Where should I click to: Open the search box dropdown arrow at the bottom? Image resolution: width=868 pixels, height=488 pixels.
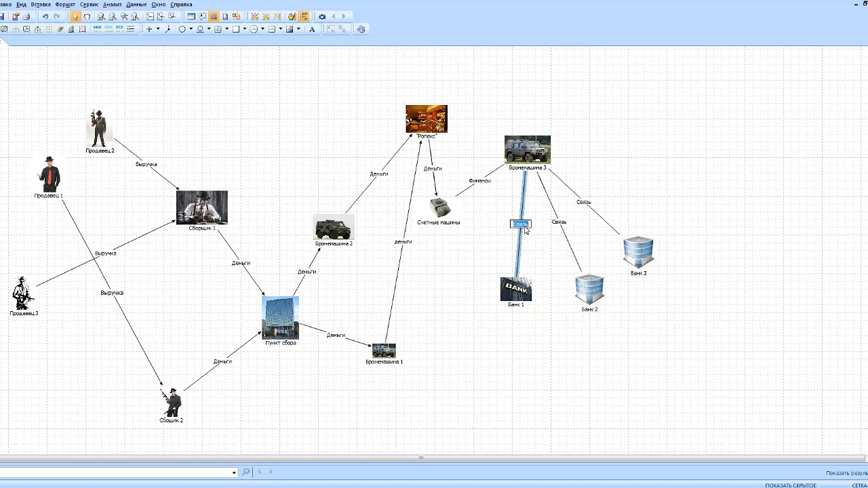(x=234, y=472)
